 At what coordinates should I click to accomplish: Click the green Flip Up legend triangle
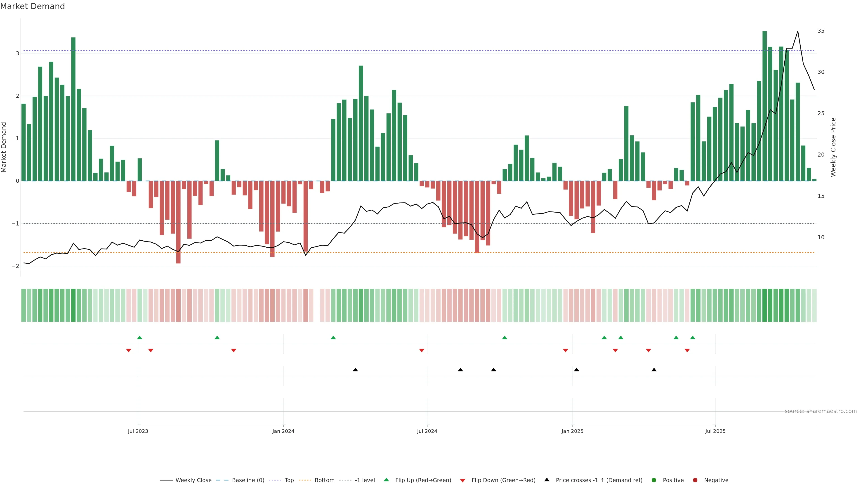pos(387,480)
